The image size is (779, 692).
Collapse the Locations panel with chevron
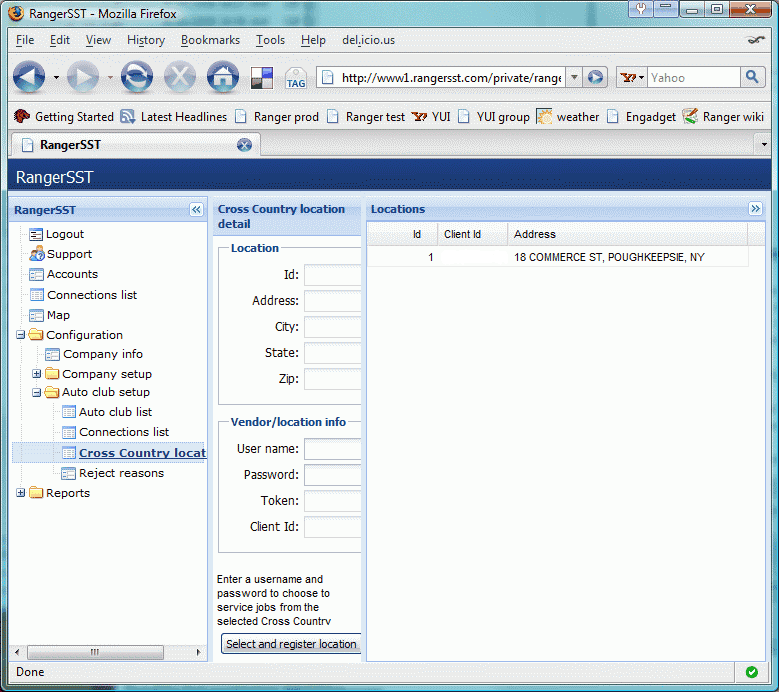[x=755, y=209]
